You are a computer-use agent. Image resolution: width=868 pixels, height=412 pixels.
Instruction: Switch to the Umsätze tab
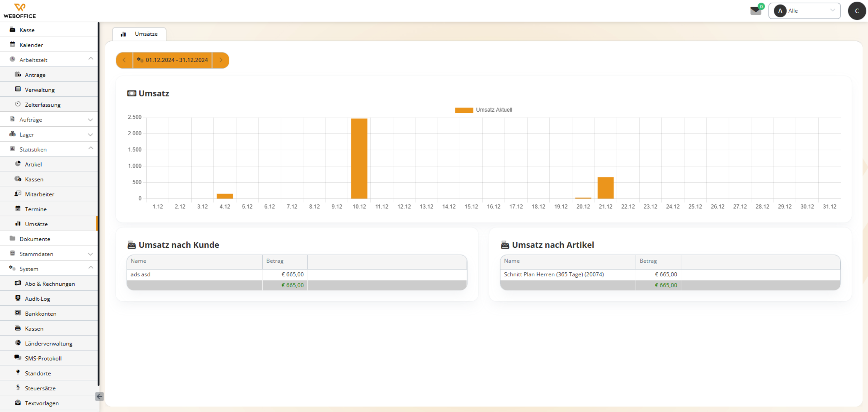click(x=139, y=34)
